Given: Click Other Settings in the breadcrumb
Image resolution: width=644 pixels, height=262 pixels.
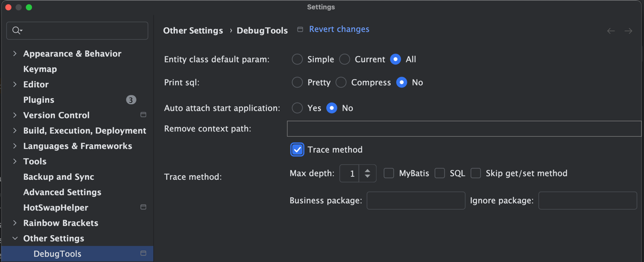Looking at the screenshot, I should click(193, 30).
